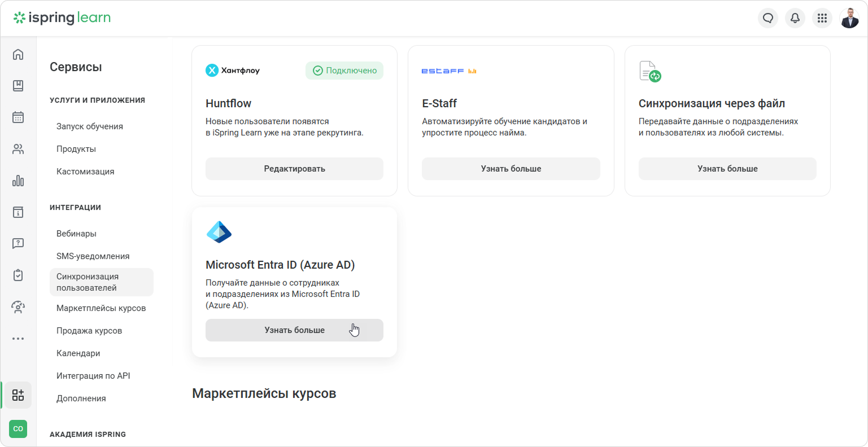Open the Home icon in left rail
Screen dimensions: 868x447
click(x=18, y=54)
